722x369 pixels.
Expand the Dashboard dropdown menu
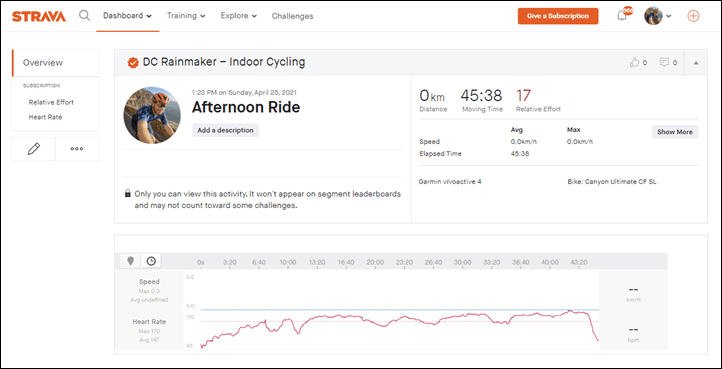pos(128,16)
